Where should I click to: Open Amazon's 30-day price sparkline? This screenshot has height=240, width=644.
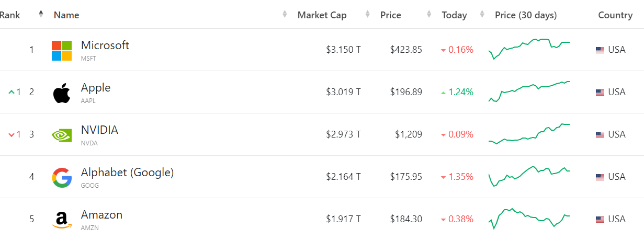point(529,219)
